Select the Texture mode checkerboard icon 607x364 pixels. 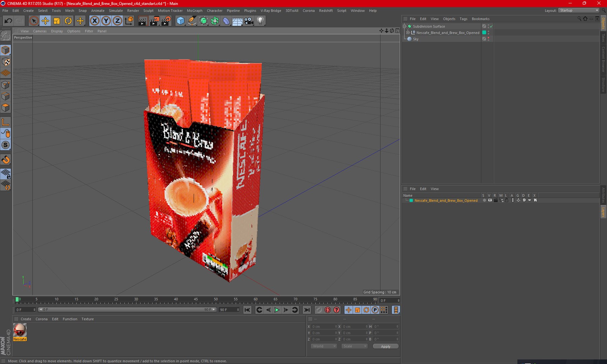pos(6,62)
